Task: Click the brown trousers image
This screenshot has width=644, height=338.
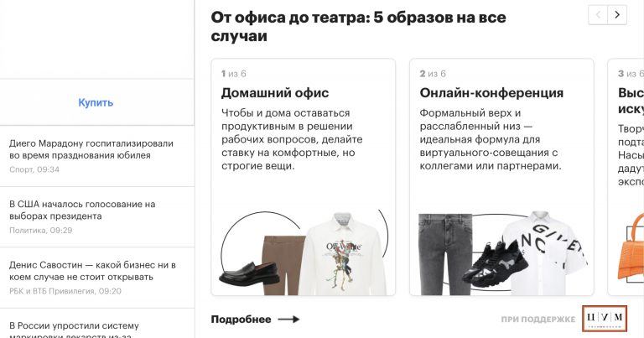Action: tap(283, 265)
